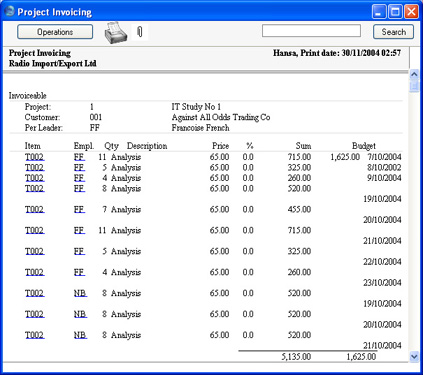Image resolution: width=423 pixels, height=375 pixels.
Task: Maximize the Project Invoicing window
Action: pyautogui.click(x=395, y=12)
